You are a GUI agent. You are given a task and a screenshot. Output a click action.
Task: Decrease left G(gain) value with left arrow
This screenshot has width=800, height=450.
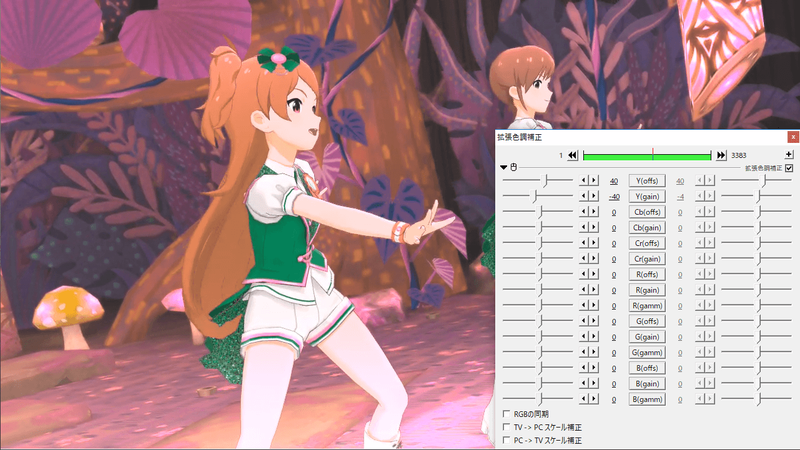click(584, 336)
